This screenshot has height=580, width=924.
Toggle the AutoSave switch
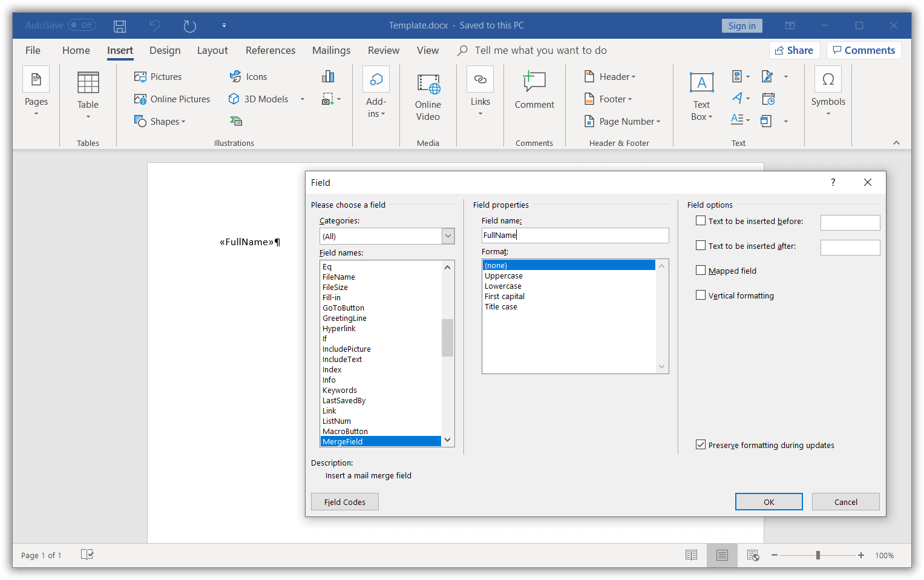coord(82,25)
